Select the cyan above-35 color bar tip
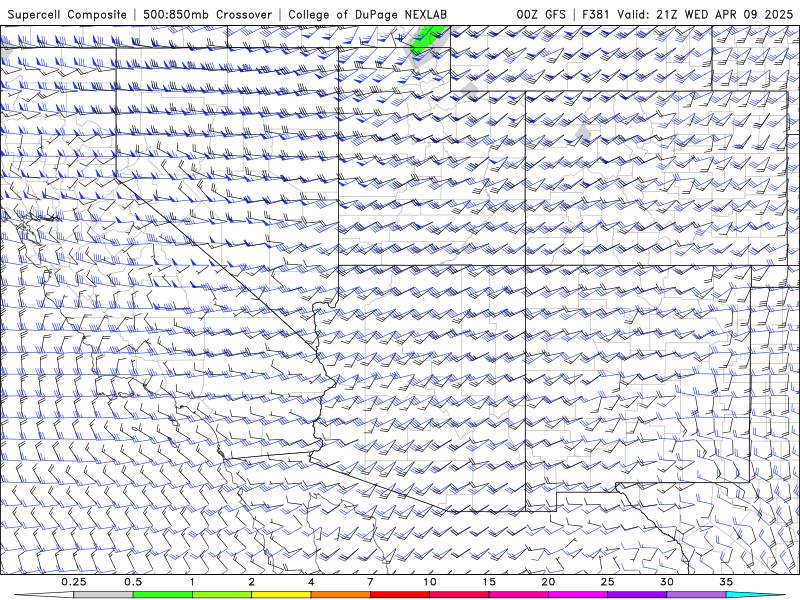Screen dimensions: 800x600 coord(755,595)
